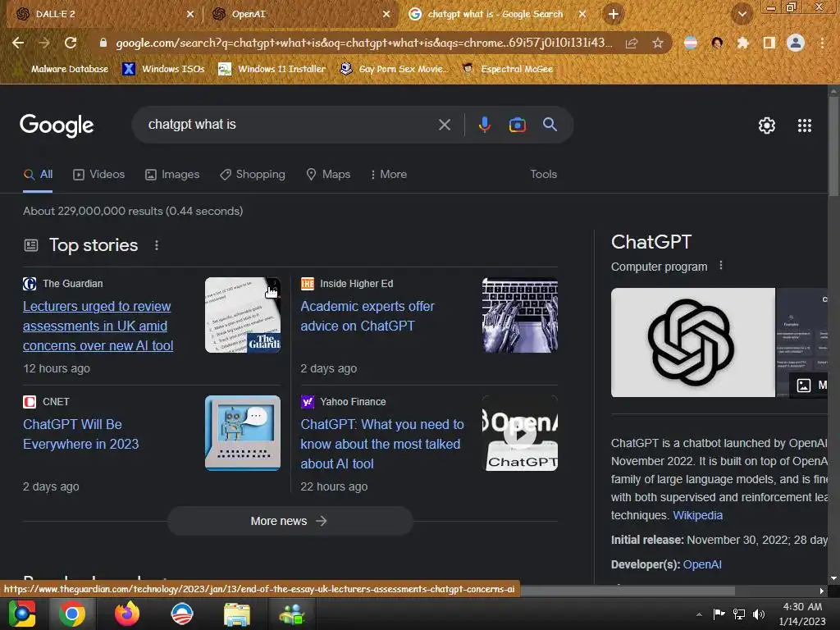This screenshot has width=840, height=630.
Task: Start voice search with the microphone
Action: [x=484, y=125]
